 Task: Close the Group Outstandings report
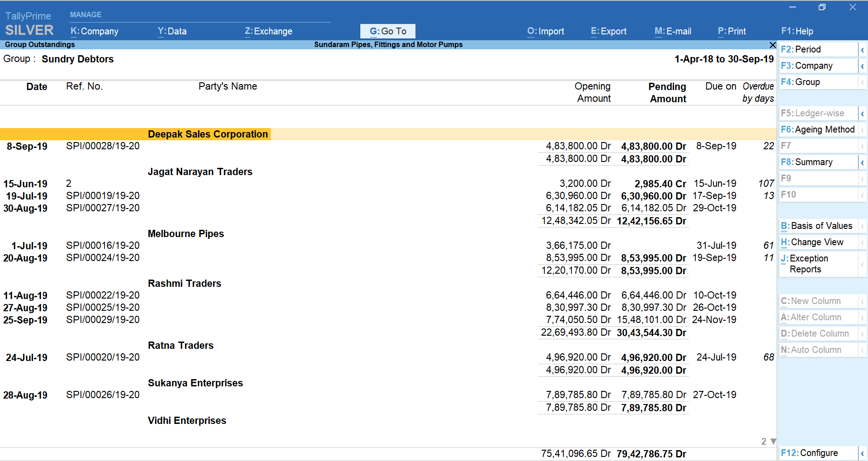tap(772, 45)
